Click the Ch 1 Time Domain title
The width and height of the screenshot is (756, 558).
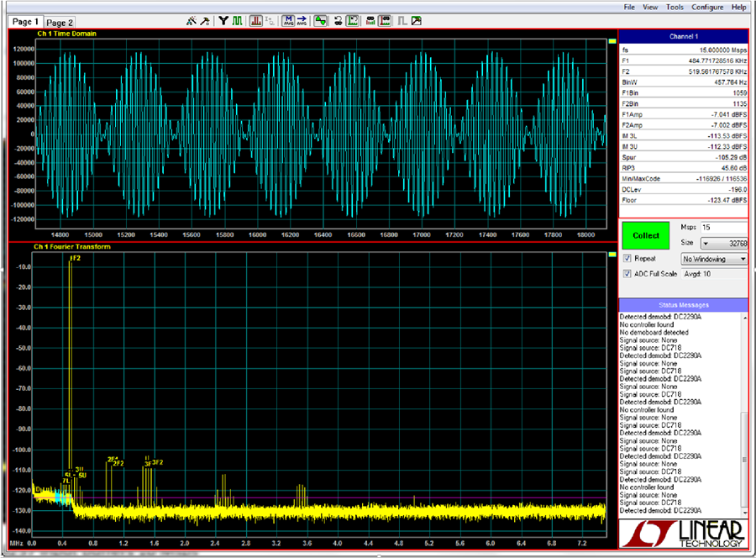[x=66, y=34]
